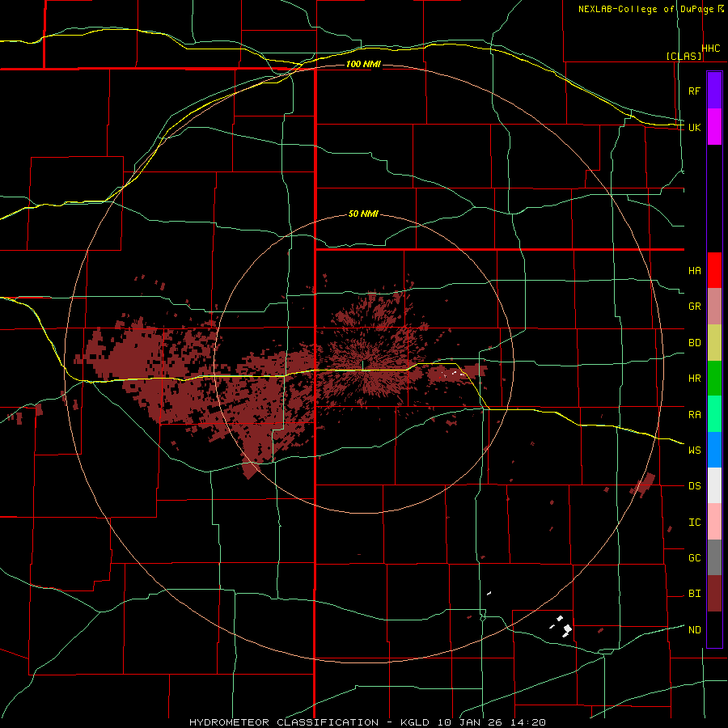Click 'HYDROMETEOR CLASSIFICATION' in the bottom caption
Image resolution: width=728 pixels, height=728 pixels.
point(284,722)
